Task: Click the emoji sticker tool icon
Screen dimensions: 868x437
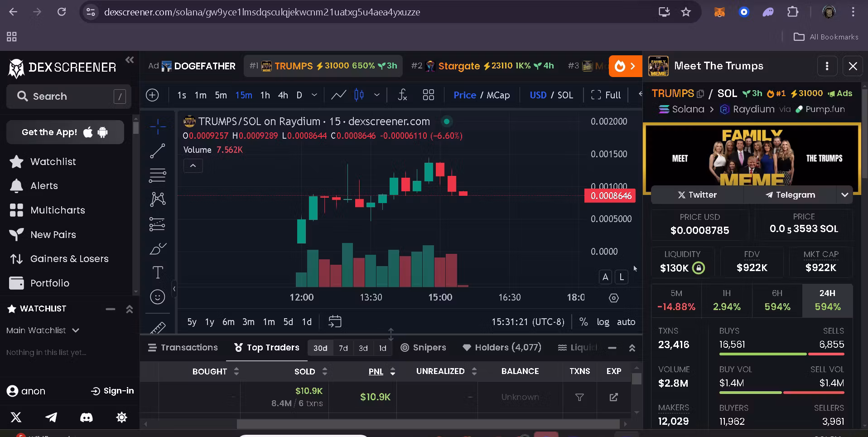Action: [157, 297]
